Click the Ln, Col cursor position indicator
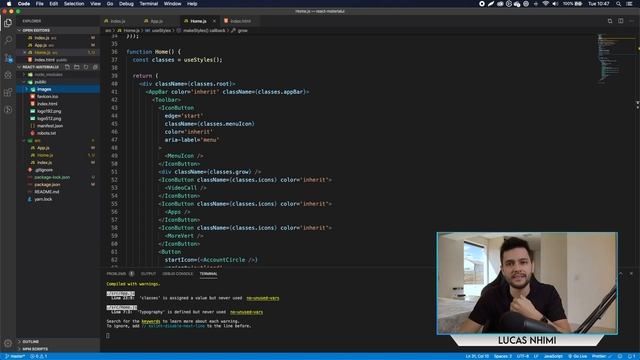Viewport: 640px width, 360px height. click(477, 356)
